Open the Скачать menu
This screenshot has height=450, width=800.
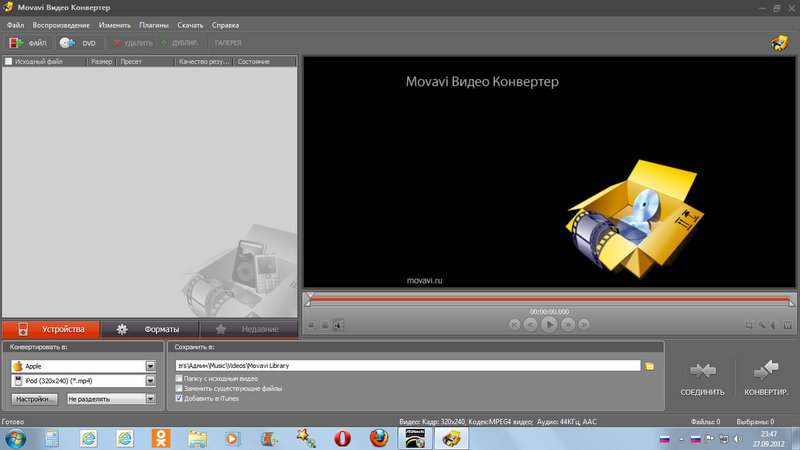point(190,25)
